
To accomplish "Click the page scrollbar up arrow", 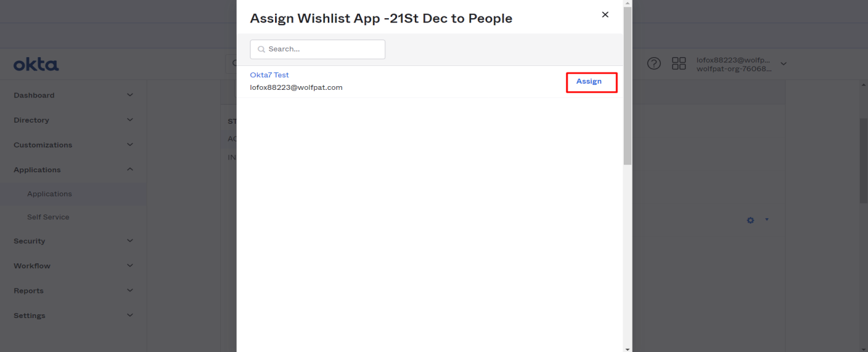I will pos(864,86).
